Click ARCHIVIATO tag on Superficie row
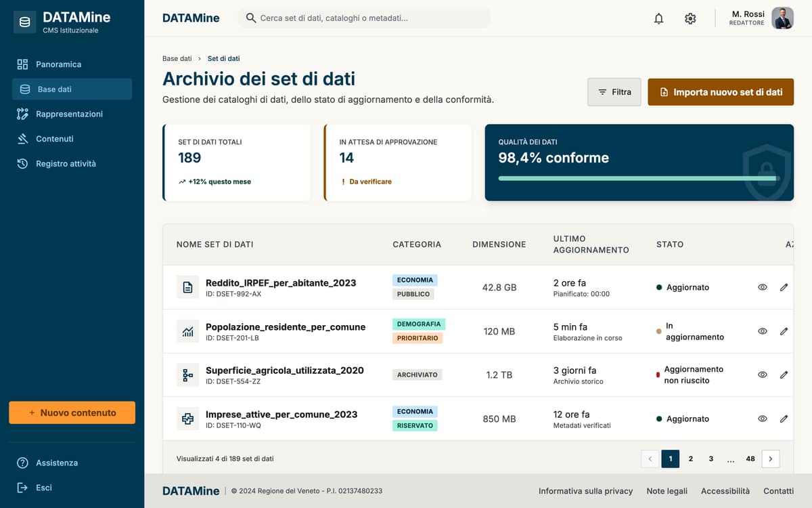Viewport: 812px width, 508px height. coord(417,375)
